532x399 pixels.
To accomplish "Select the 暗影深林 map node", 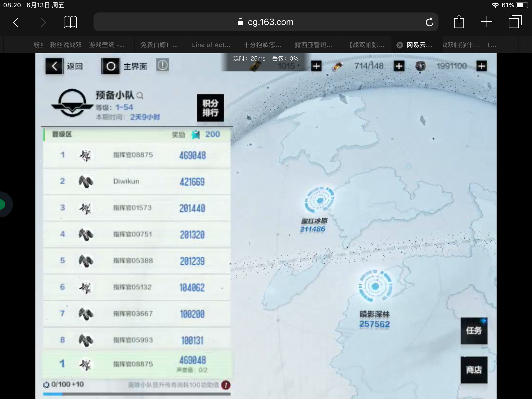I will tap(375, 286).
